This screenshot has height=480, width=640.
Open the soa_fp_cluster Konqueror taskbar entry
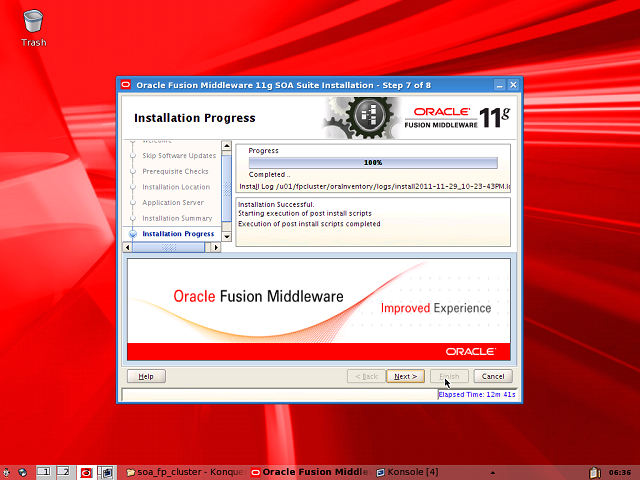tap(185, 472)
